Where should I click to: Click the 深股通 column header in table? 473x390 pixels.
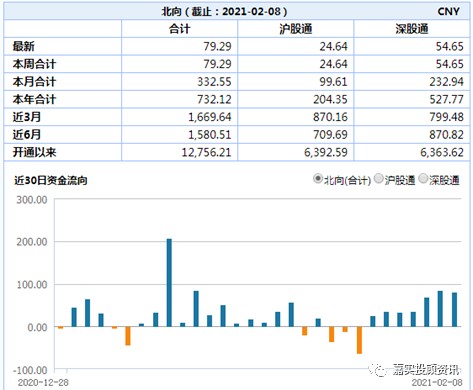412,29
